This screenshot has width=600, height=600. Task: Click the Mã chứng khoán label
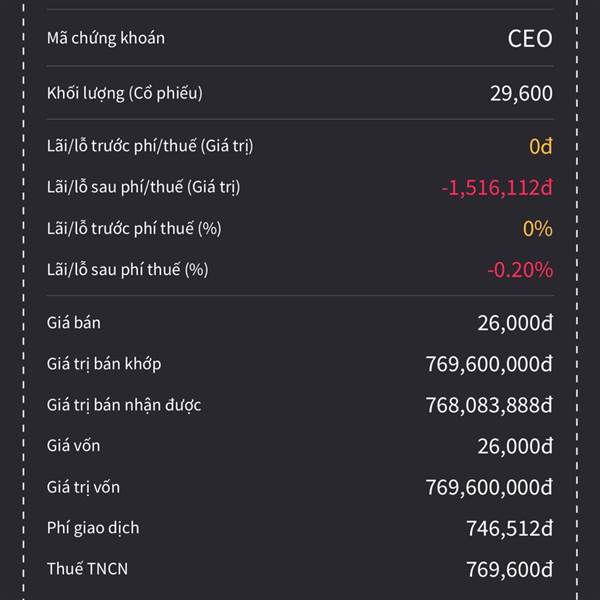coord(106,39)
